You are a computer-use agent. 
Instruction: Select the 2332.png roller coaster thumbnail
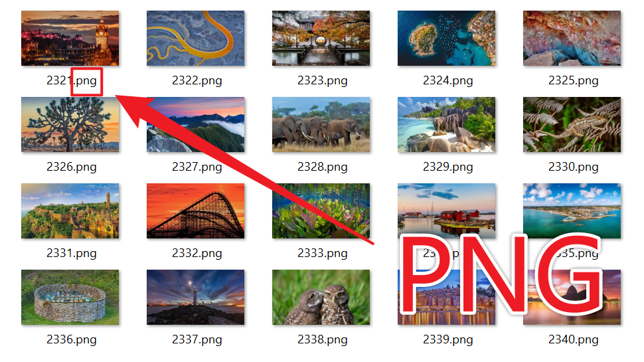[195, 211]
